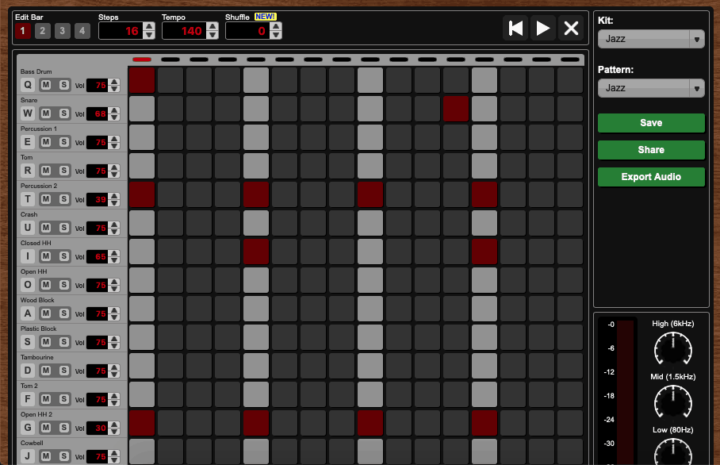This screenshot has width=720, height=465.
Task: Open the Kit dropdown
Action: pyautogui.click(x=651, y=39)
